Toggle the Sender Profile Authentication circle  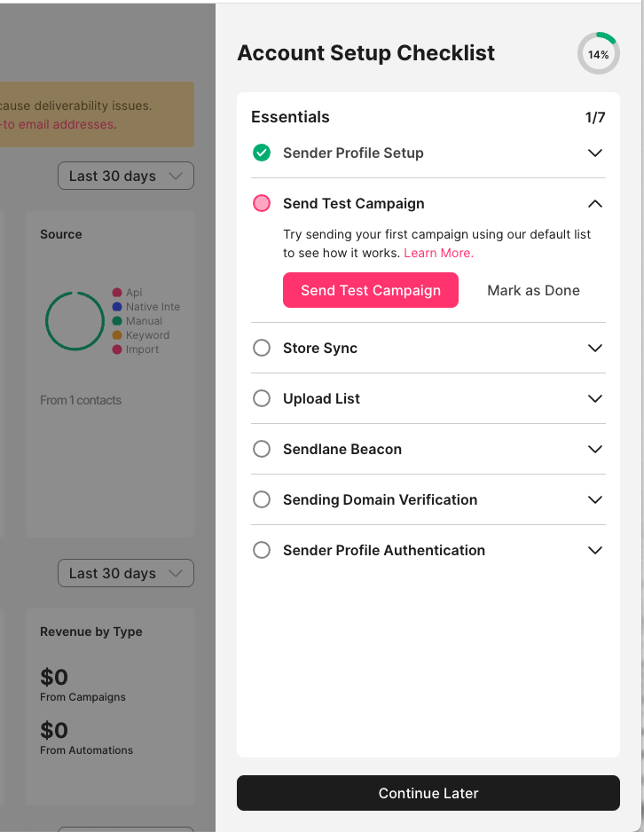tap(262, 550)
